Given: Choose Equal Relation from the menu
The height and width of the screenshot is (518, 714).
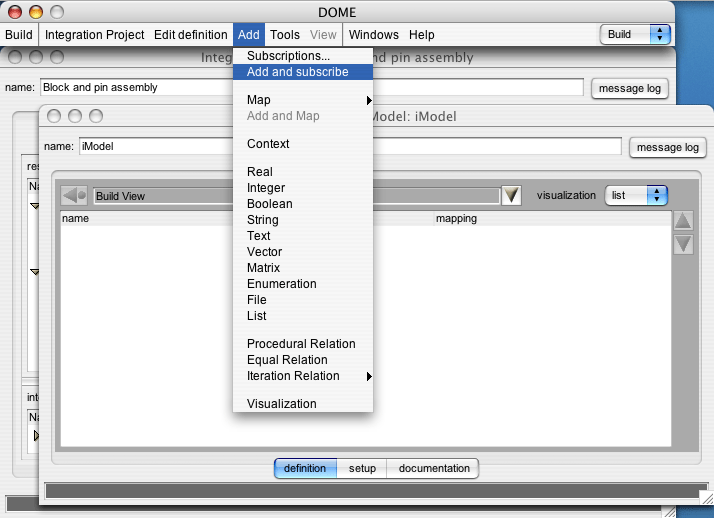Looking at the screenshot, I should click(303, 360).
